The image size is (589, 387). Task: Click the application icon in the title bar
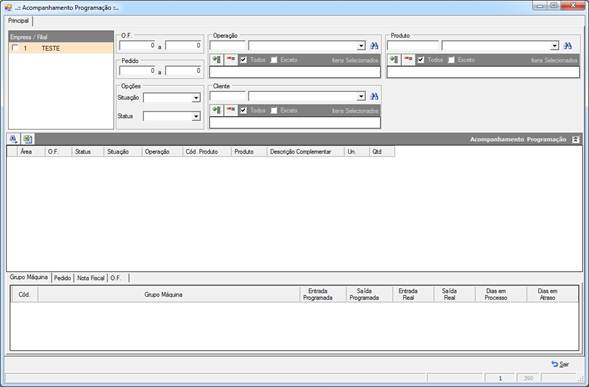click(x=8, y=8)
